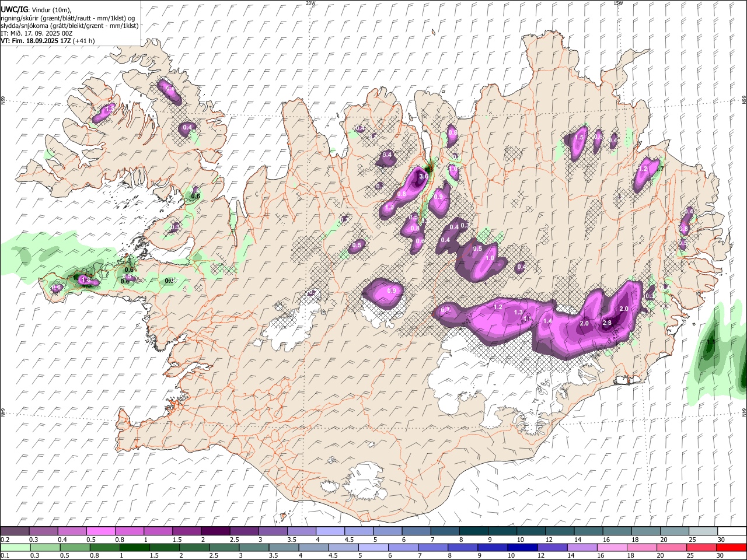The width and height of the screenshot is (747, 560).
Task: Select darkest purple upper swatch between 2 and 2.5
Action: 215,531
